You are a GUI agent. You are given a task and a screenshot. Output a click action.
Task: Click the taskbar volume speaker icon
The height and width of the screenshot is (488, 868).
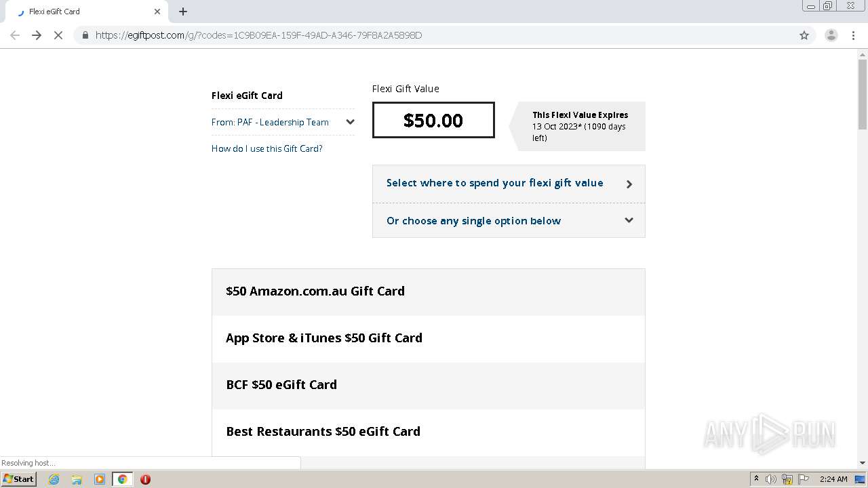pos(771,479)
